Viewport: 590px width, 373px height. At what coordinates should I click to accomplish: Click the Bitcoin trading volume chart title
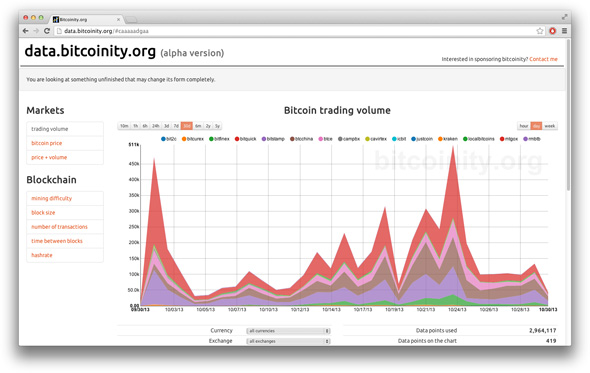tap(337, 110)
